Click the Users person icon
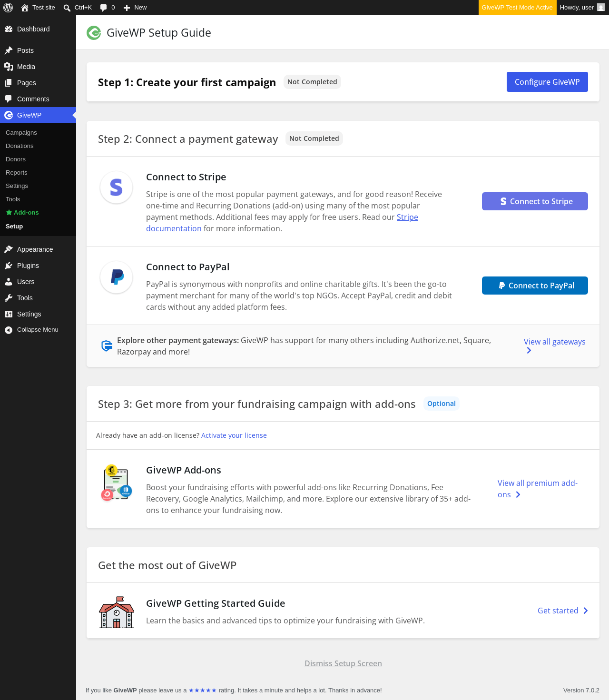This screenshot has width=609, height=700. click(9, 282)
